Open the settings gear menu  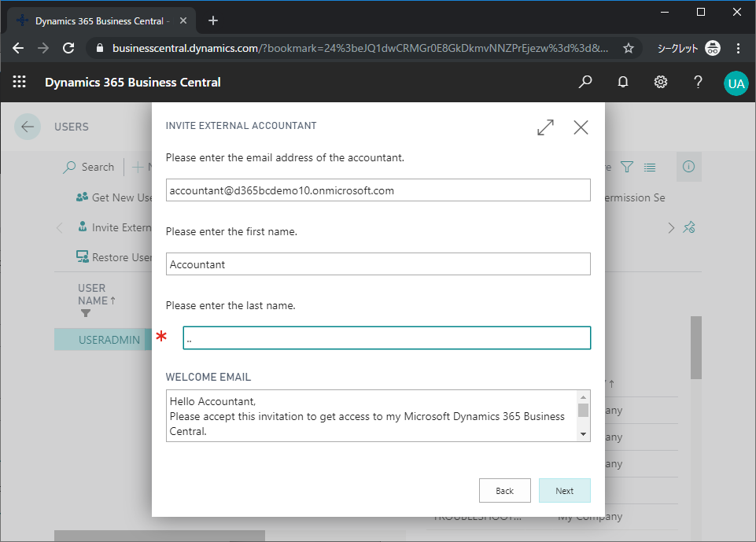coord(661,82)
